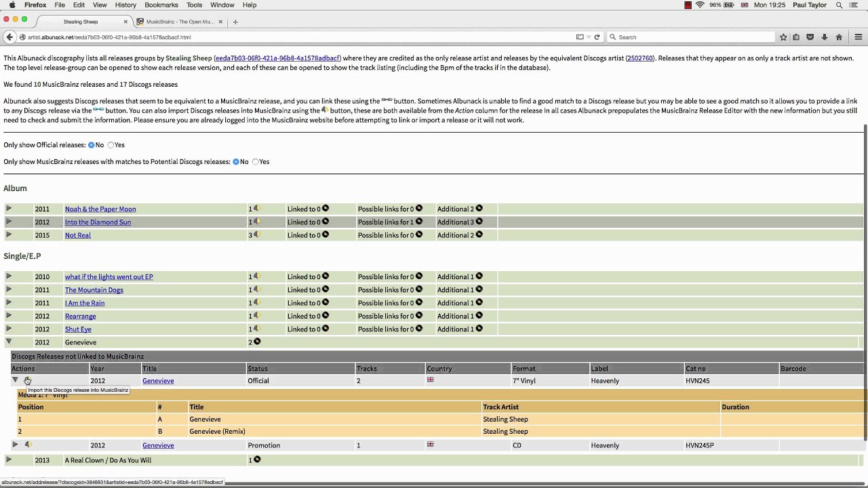The width and height of the screenshot is (868, 488).
Task: Expand Noah & the Paper Moon release group
Action: (9, 208)
